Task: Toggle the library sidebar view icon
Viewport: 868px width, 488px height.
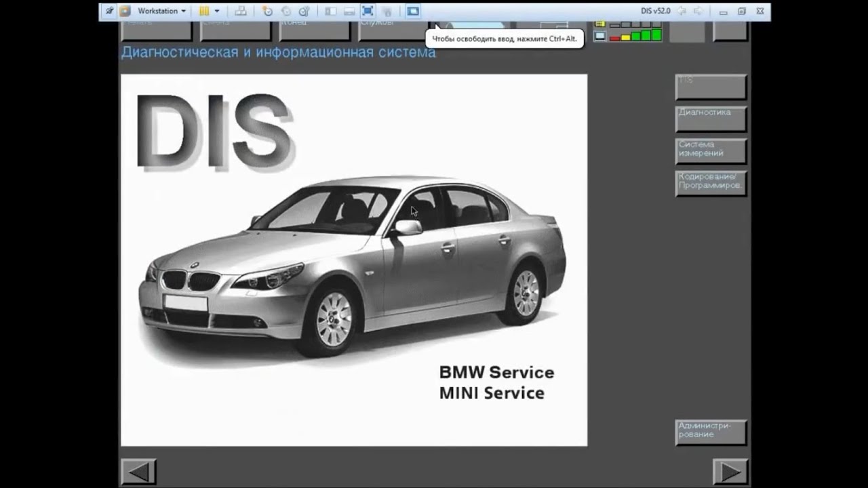Action: click(330, 11)
